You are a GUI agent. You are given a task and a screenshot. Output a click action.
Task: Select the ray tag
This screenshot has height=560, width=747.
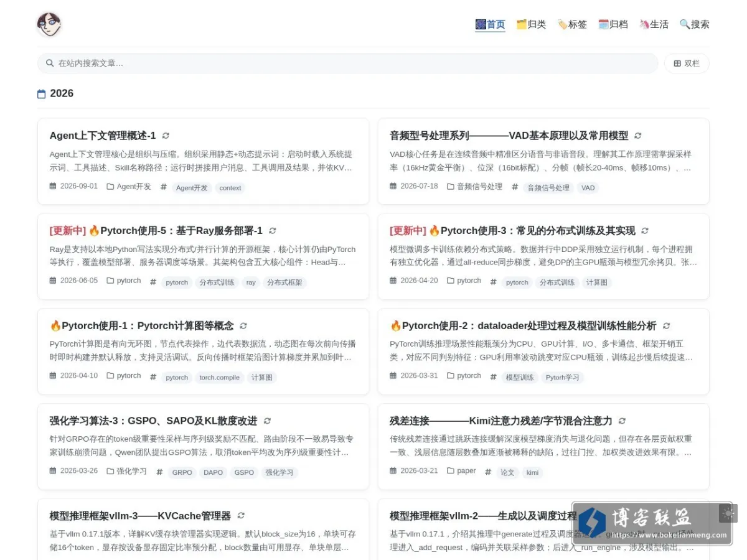tap(251, 282)
